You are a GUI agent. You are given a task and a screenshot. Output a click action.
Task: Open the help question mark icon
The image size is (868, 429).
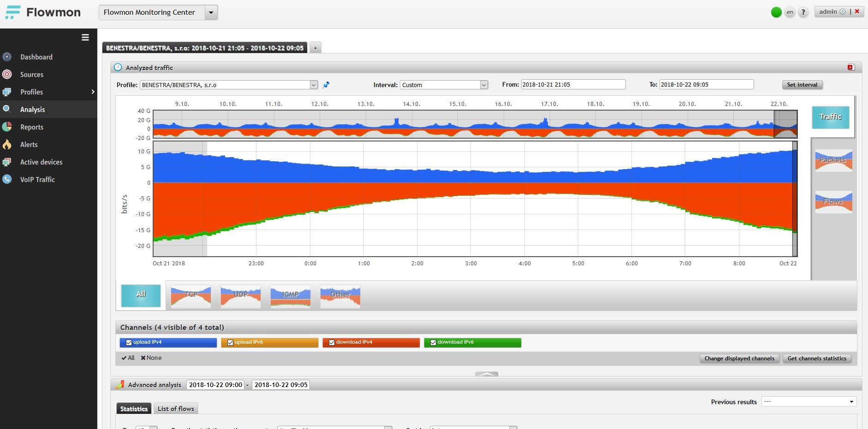point(803,12)
